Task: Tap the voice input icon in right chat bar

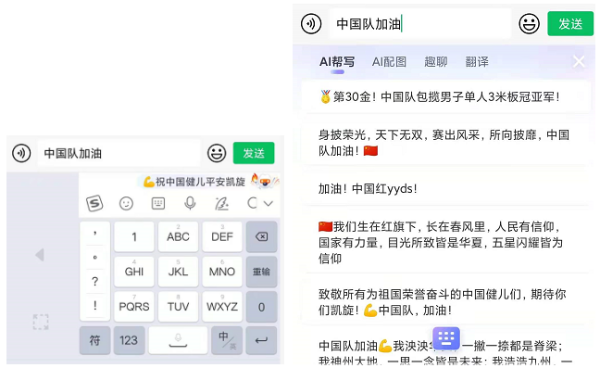Action: pos(311,24)
